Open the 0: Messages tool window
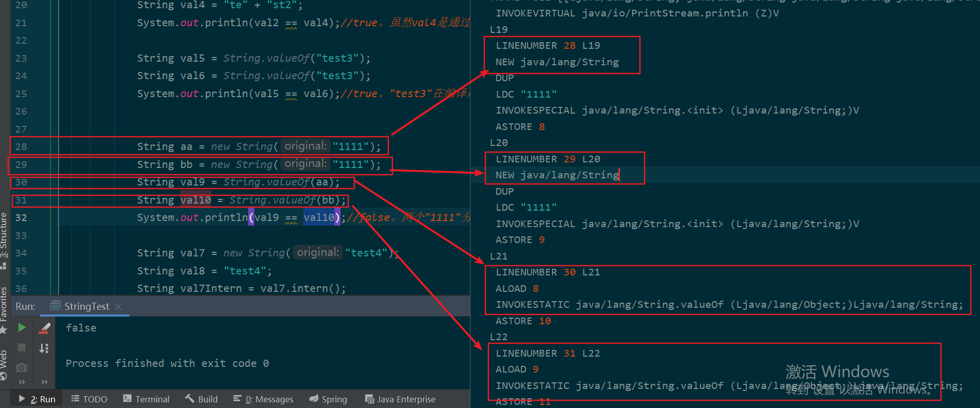The image size is (980, 408). (263, 399)
